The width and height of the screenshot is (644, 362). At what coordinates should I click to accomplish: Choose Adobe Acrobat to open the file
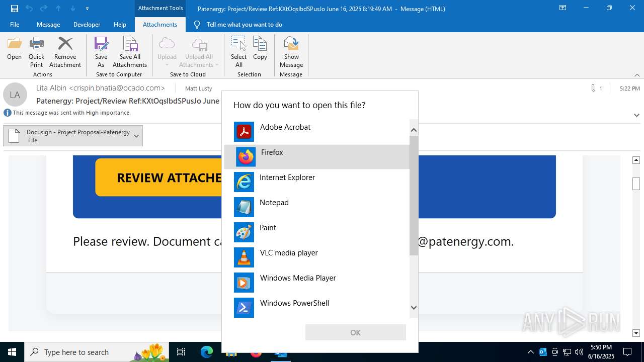(317, 132)
